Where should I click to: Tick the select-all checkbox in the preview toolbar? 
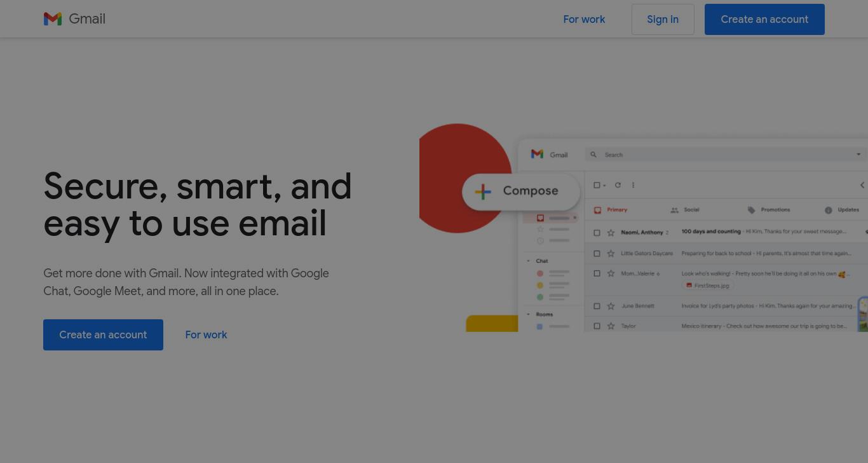point(597,185)
